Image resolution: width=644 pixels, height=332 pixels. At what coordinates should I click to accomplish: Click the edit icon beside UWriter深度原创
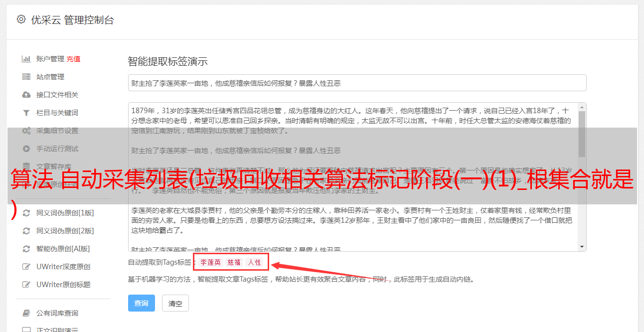[x=26, y=267]
